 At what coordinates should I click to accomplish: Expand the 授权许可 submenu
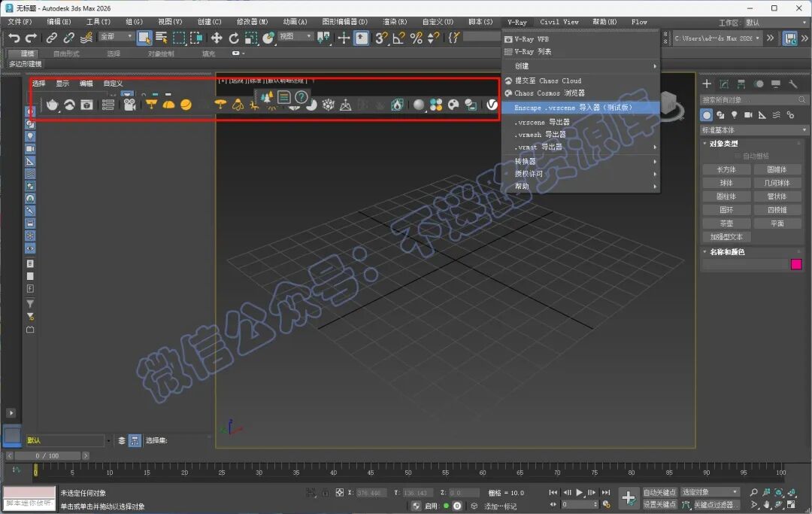pos(580,174)
